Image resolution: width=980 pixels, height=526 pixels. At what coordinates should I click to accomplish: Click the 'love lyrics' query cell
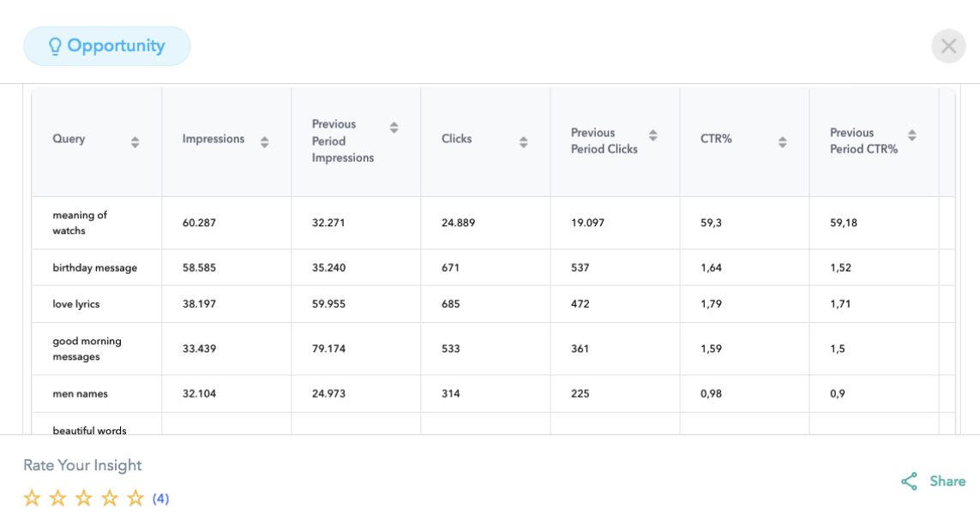pyautogui.click(x=76, y=304)
